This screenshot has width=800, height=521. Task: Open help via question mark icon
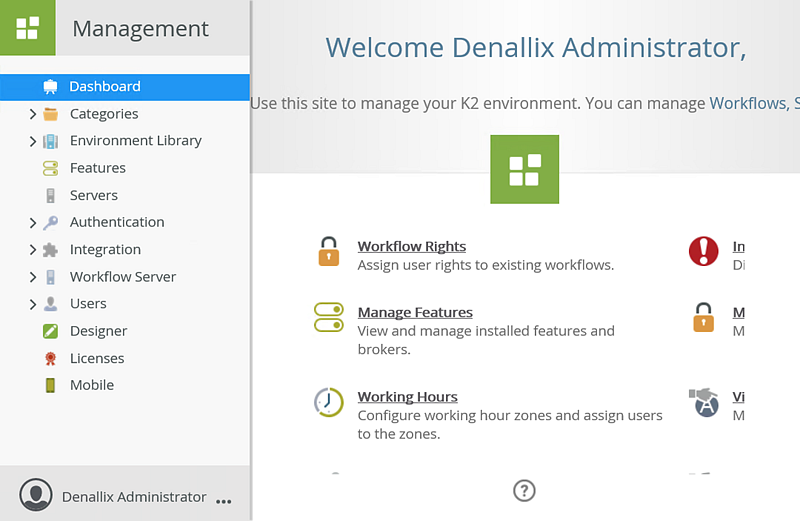pyautogui.click(x=524, y=490)
